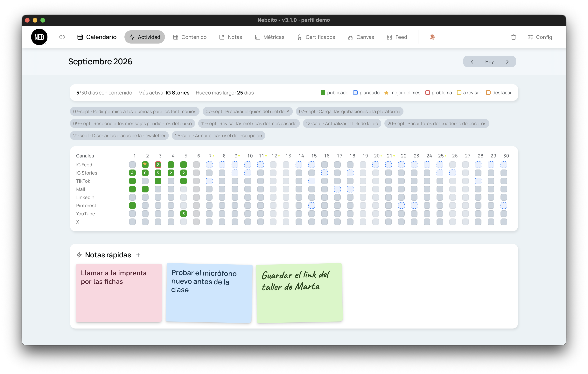Viewport: 588px width, 374px height.
Task: Open the blue note Probar el micrófono
Action: point(209,293)
